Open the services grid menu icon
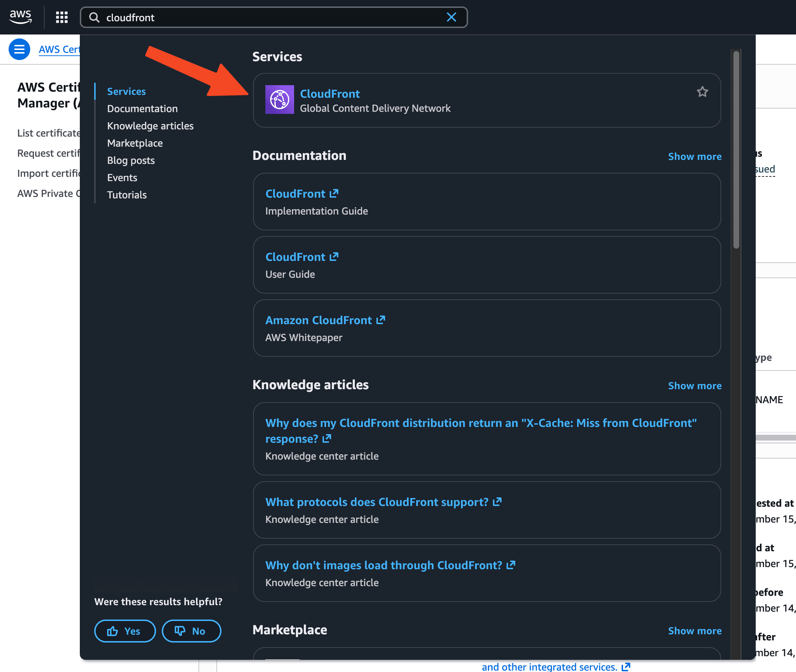 (62, 17)
